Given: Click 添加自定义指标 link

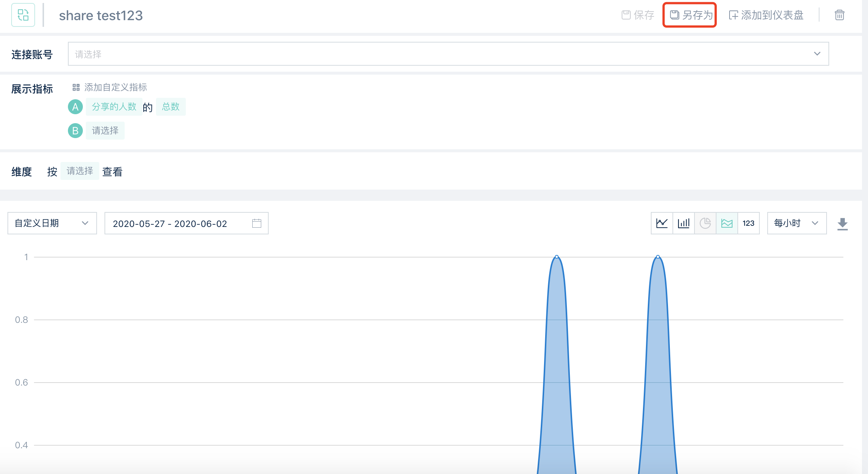Looking at the screenshot, I should point(116,87).
